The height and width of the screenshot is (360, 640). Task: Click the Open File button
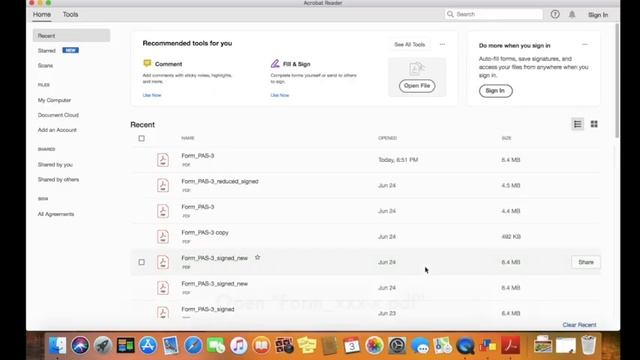pyautogui.click(x=417, y=86)
